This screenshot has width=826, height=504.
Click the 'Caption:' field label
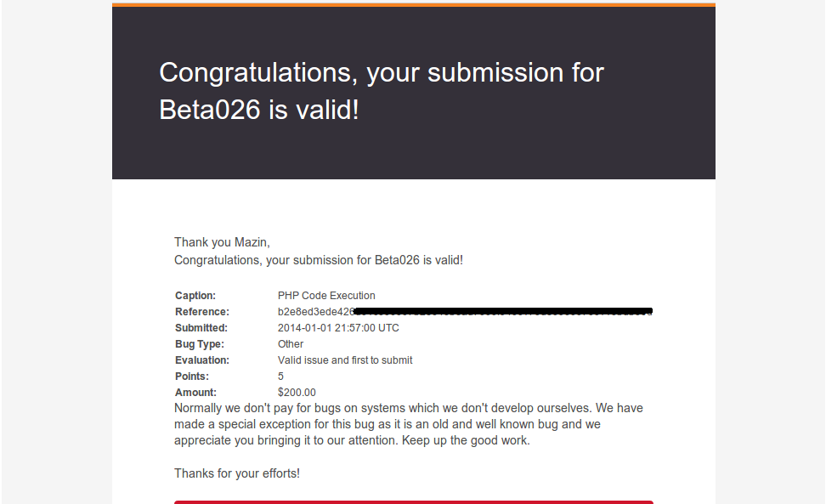(195, 296)
